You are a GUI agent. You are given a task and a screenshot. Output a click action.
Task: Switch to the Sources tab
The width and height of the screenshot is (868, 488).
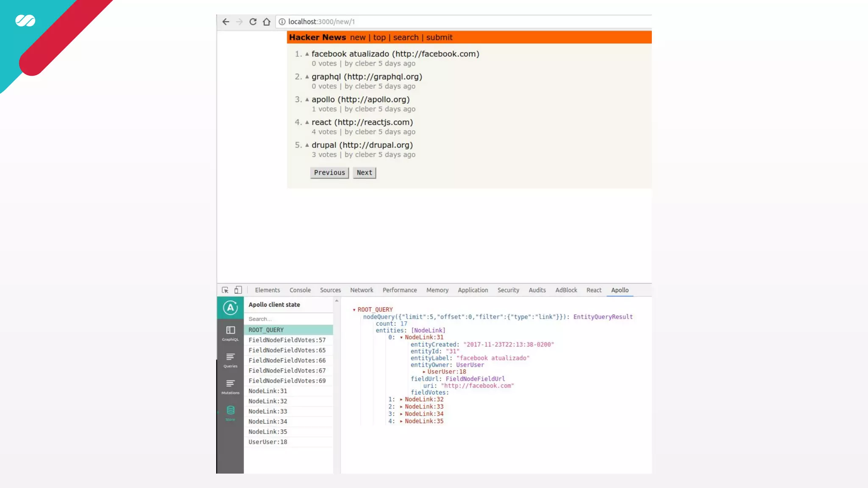(330, 290)
